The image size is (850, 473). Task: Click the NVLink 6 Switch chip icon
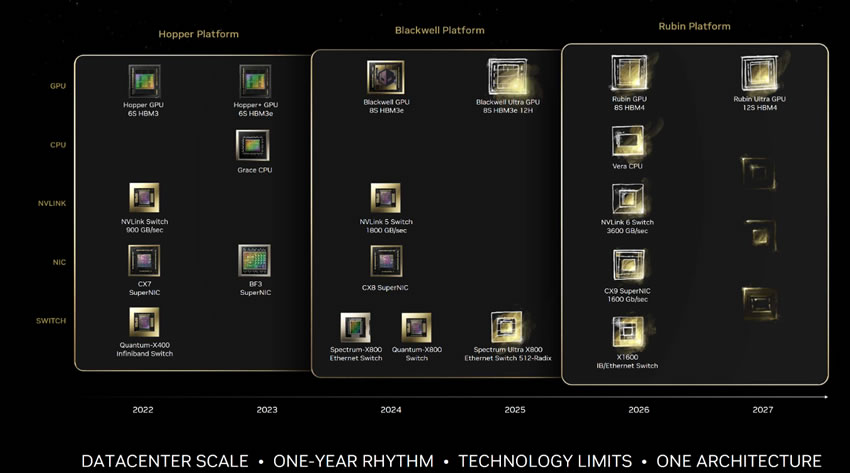pyautogui.click(x=628, y=199)
